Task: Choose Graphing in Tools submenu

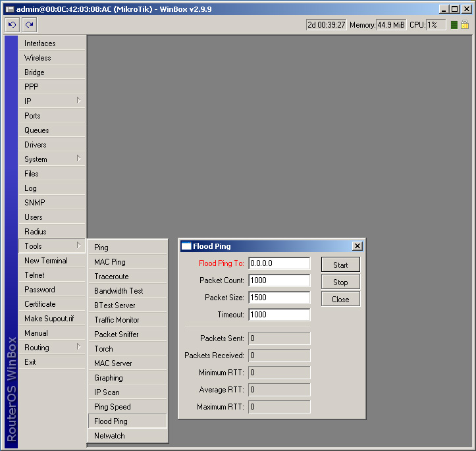Action: (128, 377)
